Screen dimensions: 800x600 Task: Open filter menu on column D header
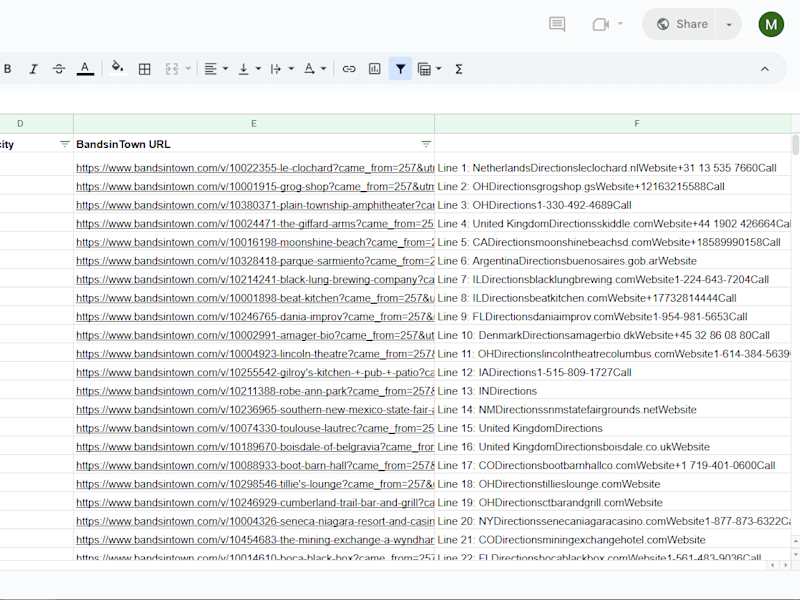pyautogui.click(x=65, y=144)
